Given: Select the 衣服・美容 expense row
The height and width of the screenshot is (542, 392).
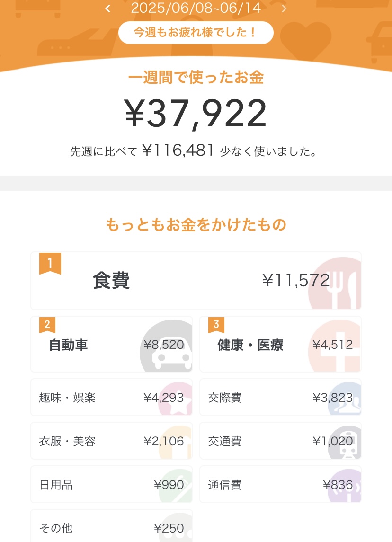Looking at the screenshot, I should [x=111, y=442].
